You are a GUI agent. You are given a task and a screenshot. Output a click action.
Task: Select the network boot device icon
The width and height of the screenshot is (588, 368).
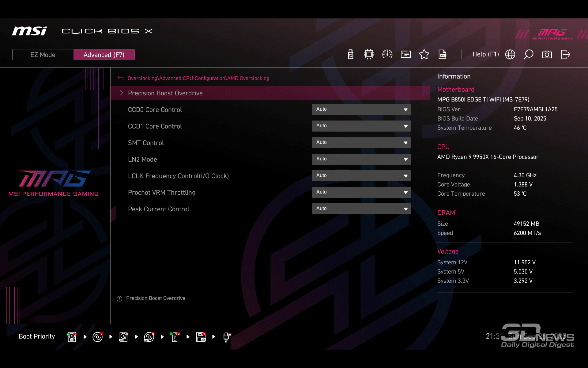(x=226, y=337)
